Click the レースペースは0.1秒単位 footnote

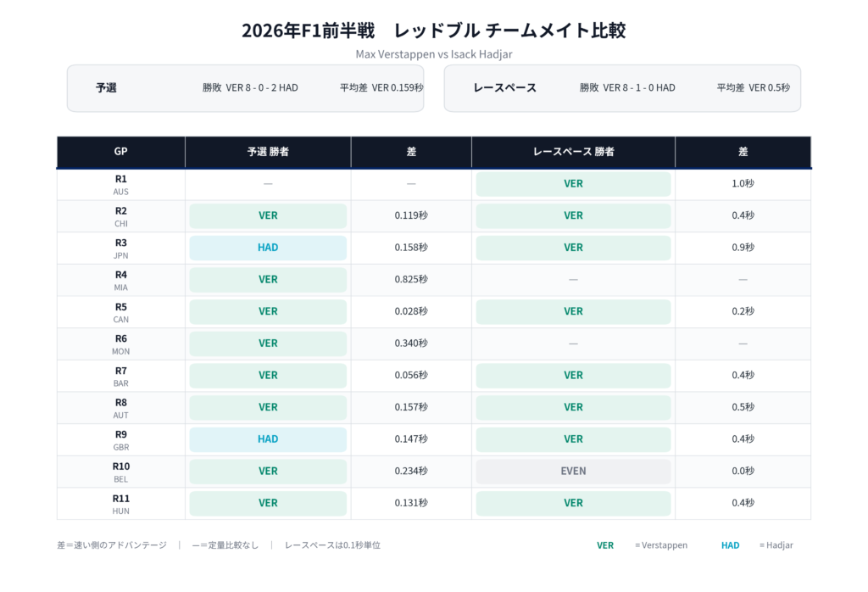332,545
